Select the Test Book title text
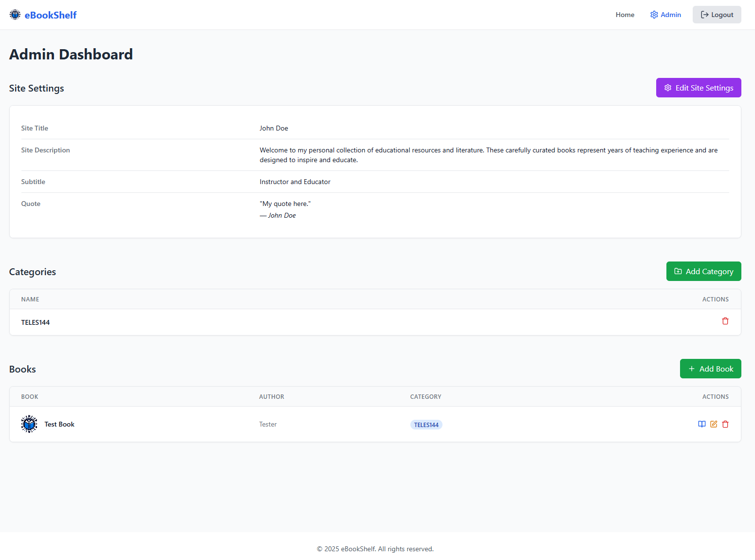This screenshot has height=560, width=755. (x=59, y=424)
